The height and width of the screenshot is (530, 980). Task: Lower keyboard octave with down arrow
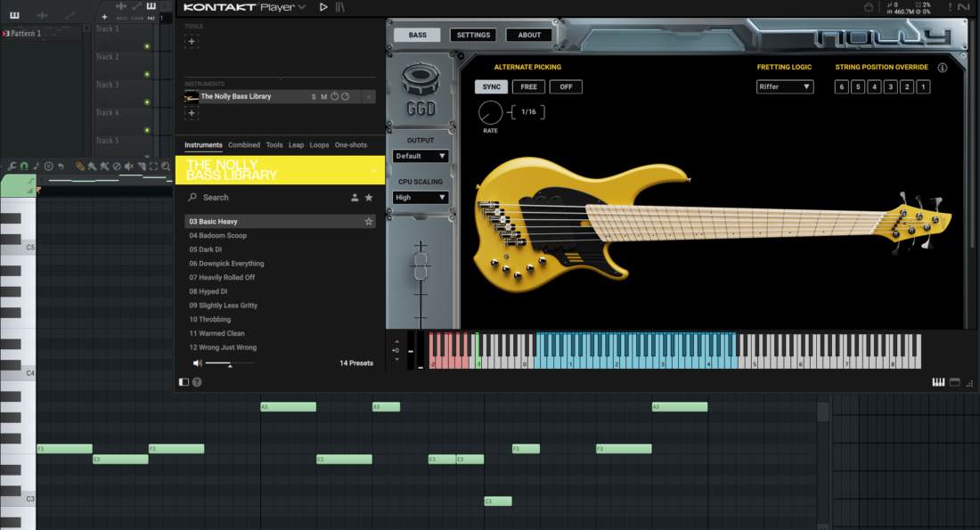396,359
